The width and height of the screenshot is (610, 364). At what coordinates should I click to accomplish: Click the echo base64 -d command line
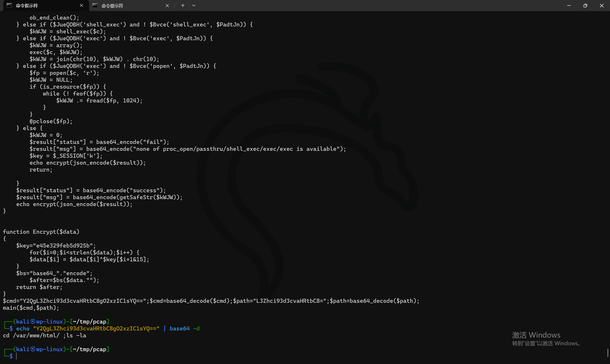click(108, 329)
